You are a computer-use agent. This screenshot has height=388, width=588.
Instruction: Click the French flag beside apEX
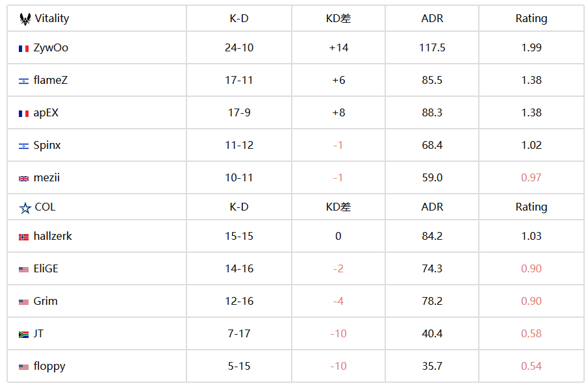[x=23, y=114]
